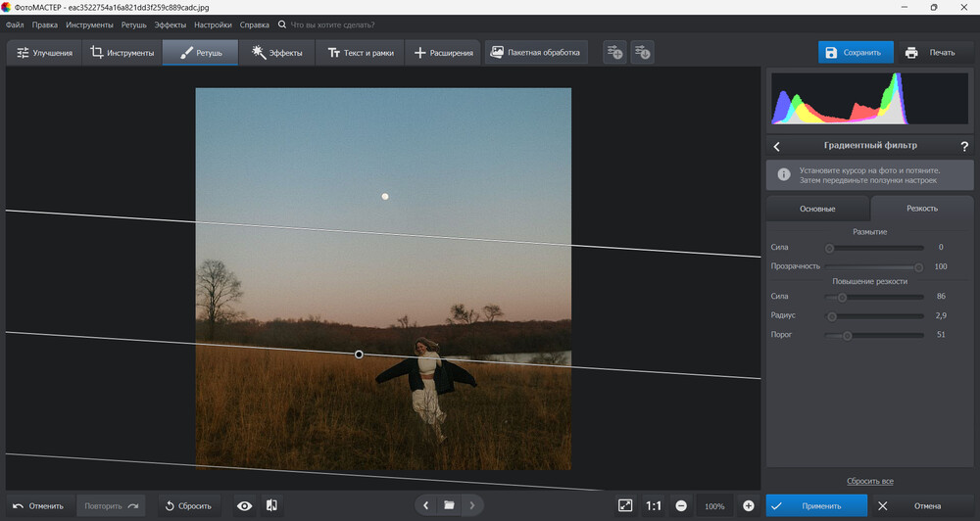Click the help question mark icon

964,146
